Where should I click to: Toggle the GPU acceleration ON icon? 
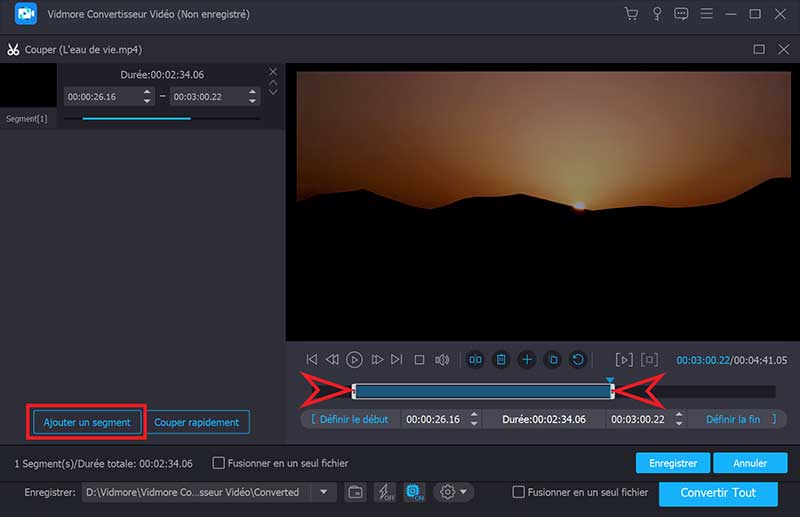415,492
